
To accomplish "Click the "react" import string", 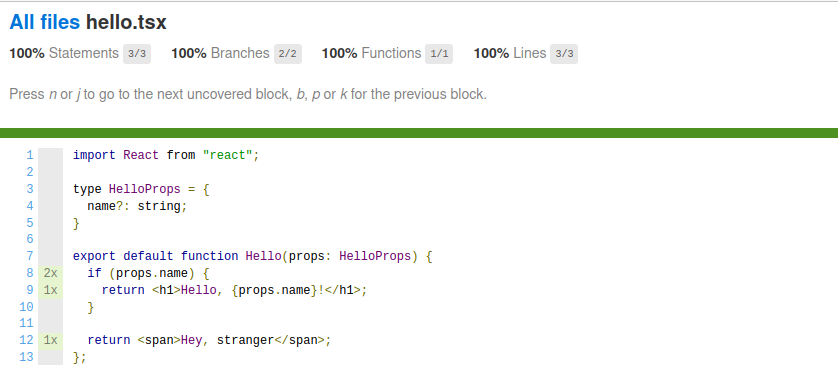I will [227, 156].
